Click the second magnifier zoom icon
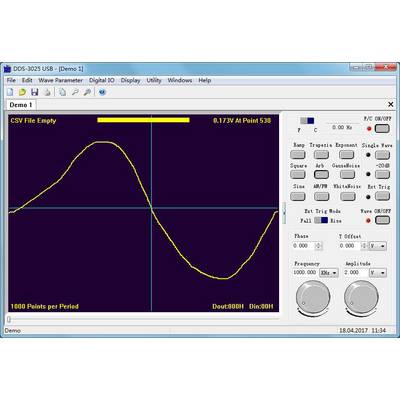 click(x=87, y=92)
